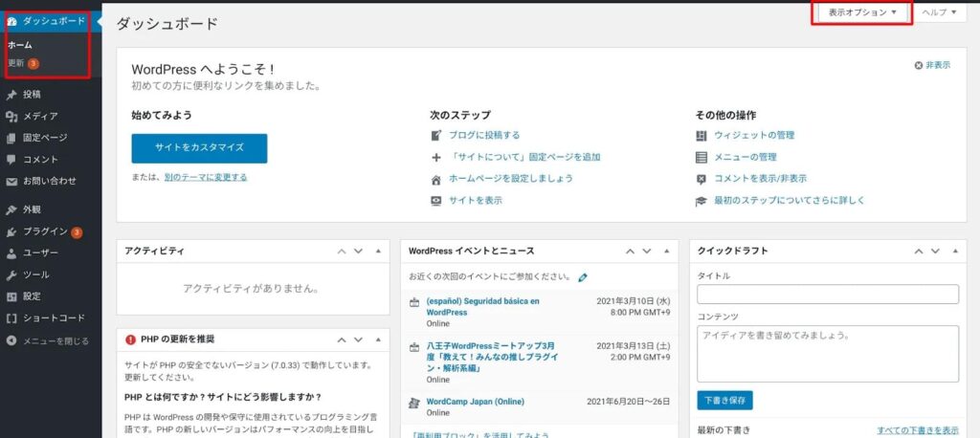
Task: Click the Media icon in sidebar
Action: (11, 117)
